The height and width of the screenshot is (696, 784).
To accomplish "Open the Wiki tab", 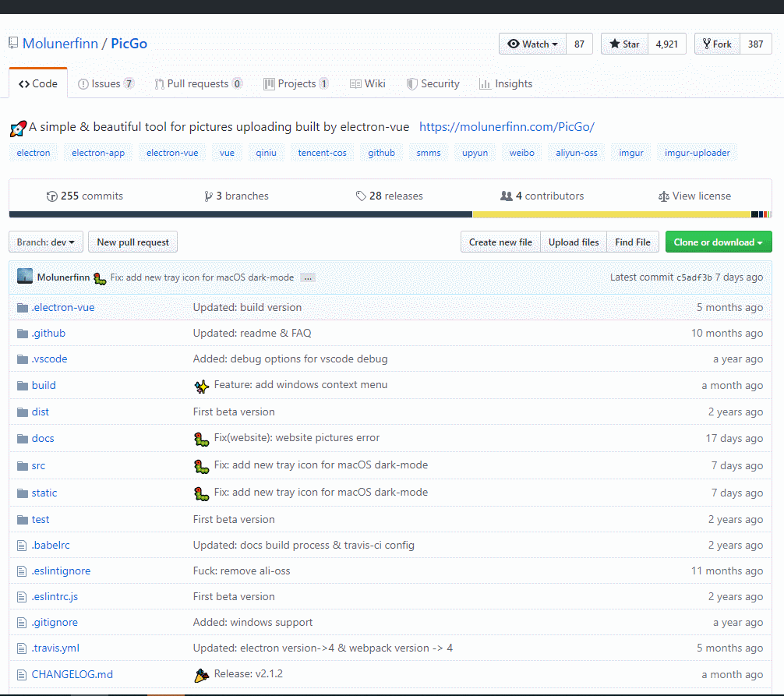I will (368, 84).
